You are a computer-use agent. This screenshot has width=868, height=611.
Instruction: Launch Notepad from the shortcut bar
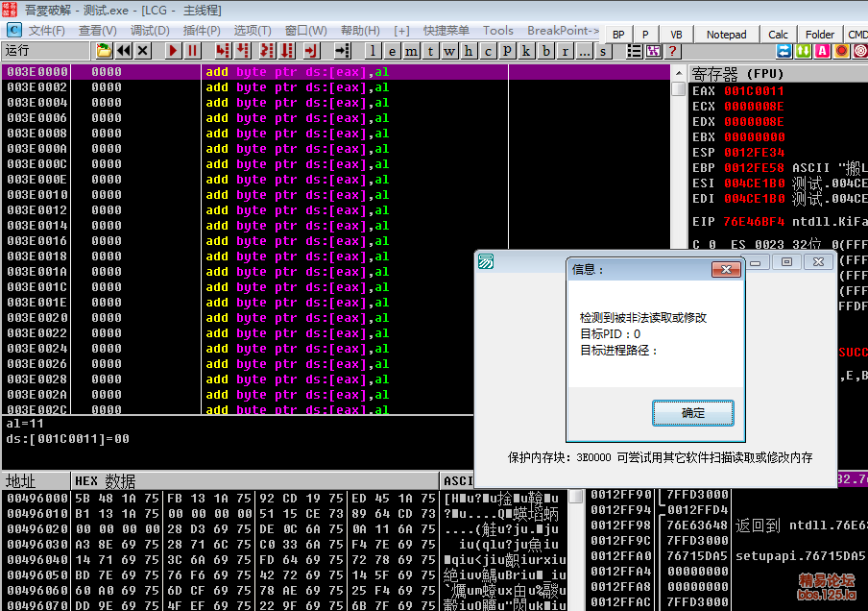coord(726,35)
